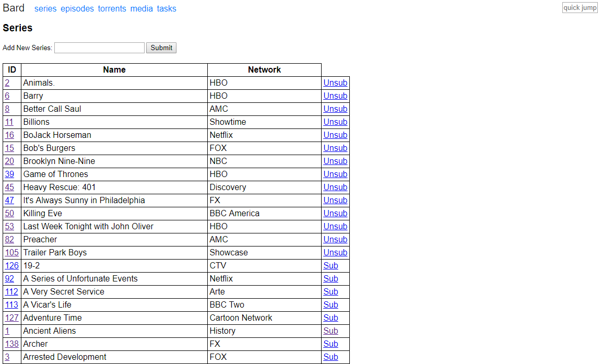Open series ID 127 for Adventure Time

[x=11, y=318]
